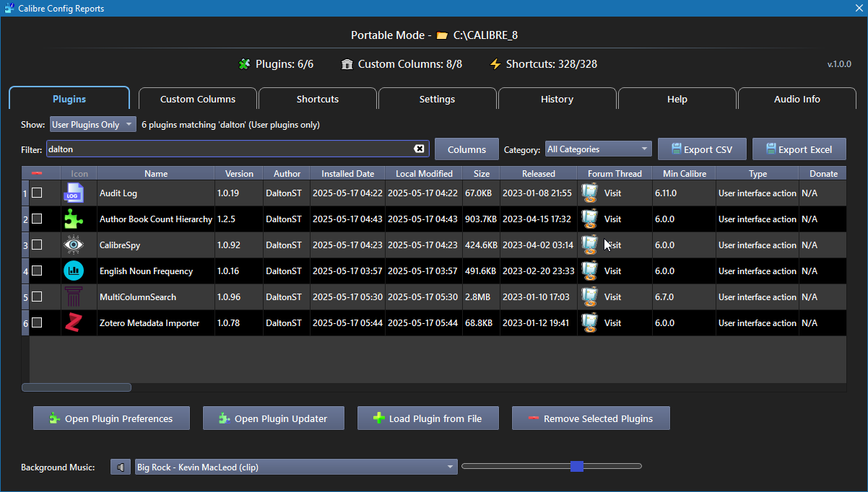
Task: Open the History tab
Action: pos(557,99)
